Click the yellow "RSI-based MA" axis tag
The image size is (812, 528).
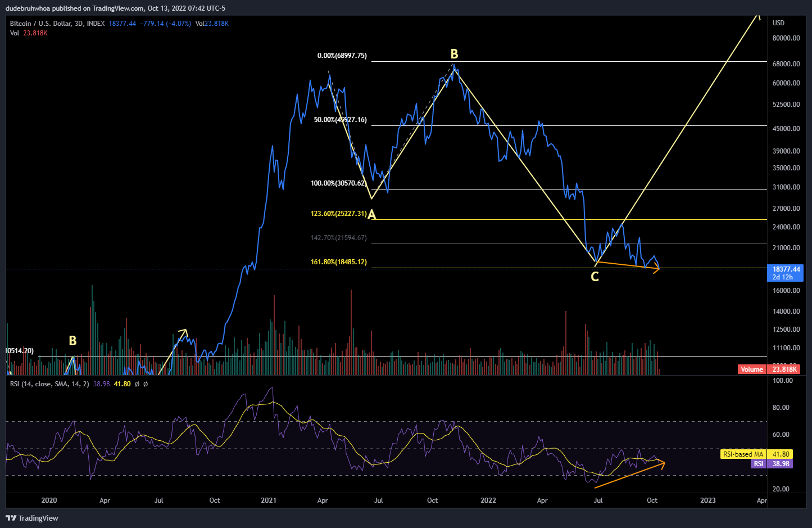pos(756,454)
